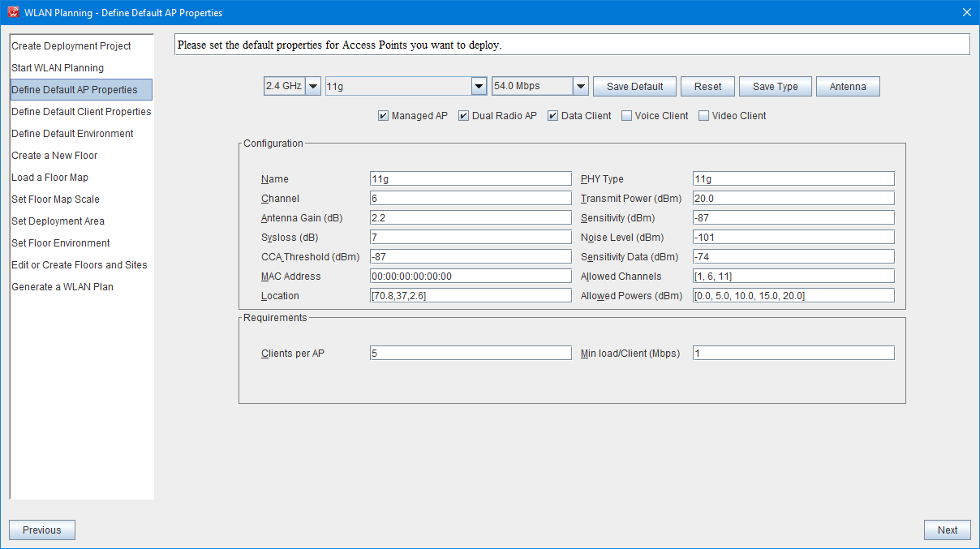This screenshot has height=549, width=980.
Task: Open Set Deployment Area step
Action: 81,221
